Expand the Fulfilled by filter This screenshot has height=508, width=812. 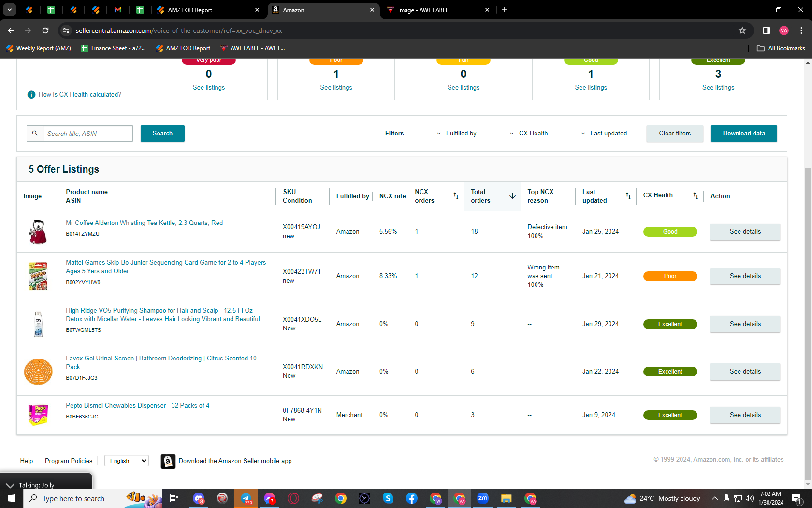tap(457, 134)
